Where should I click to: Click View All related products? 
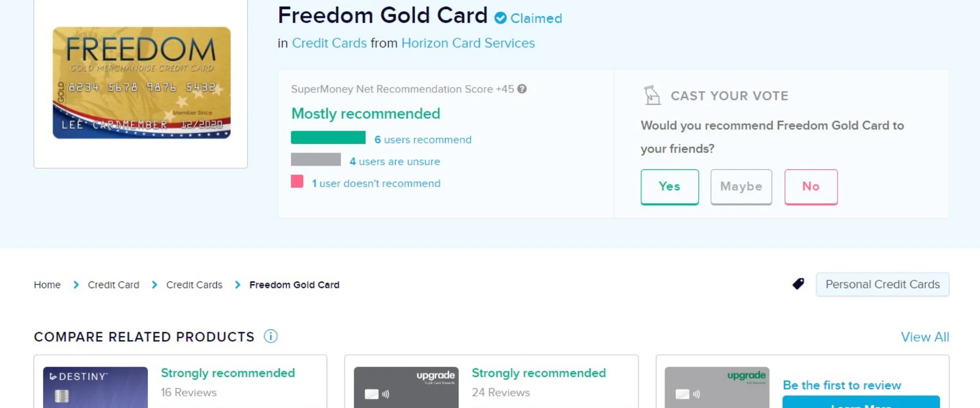[x=925, y=337]
